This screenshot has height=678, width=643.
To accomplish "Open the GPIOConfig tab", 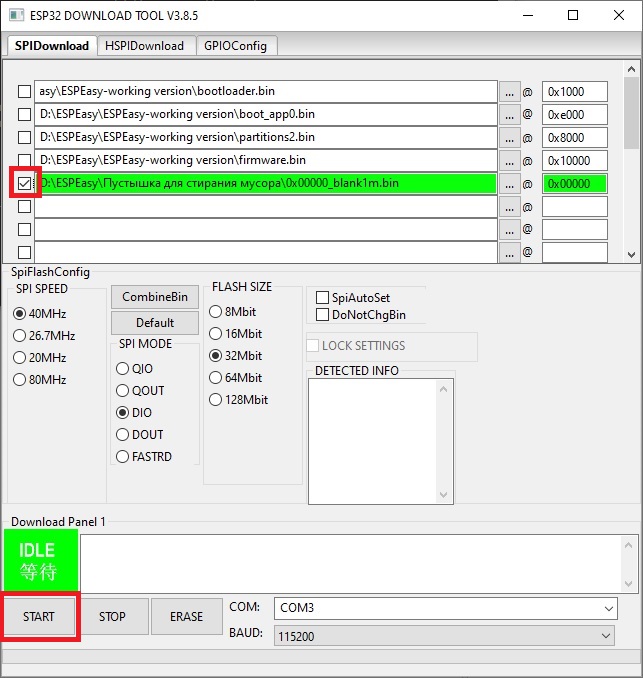I will 236,46.
